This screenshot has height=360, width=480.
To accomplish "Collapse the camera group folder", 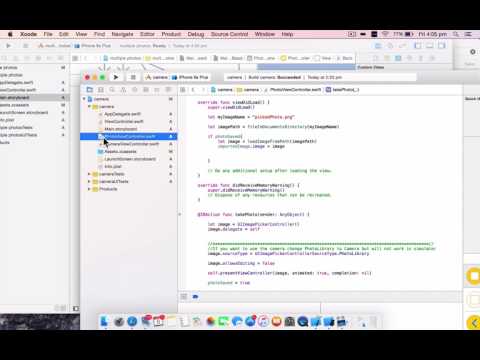I will 89,106.
